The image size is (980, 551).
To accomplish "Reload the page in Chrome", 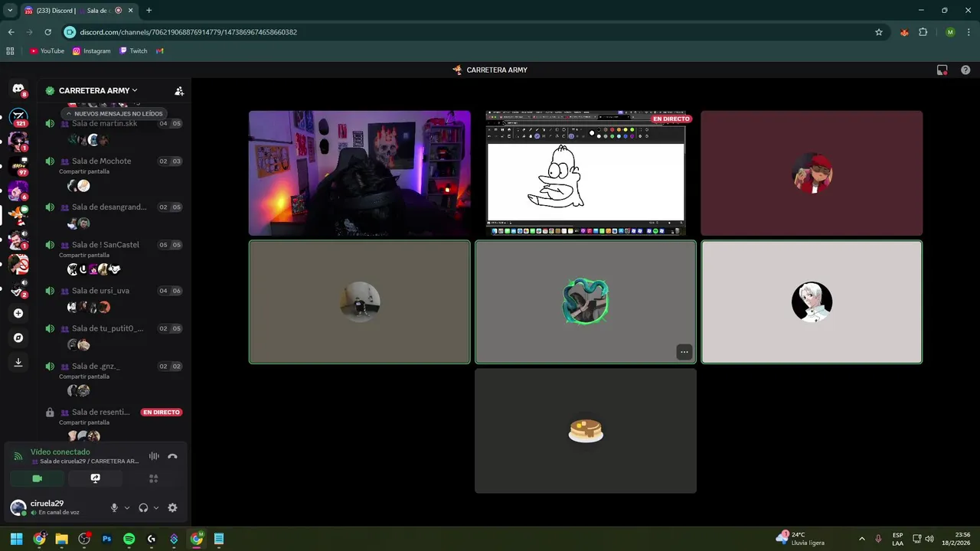I will [47, 32].
